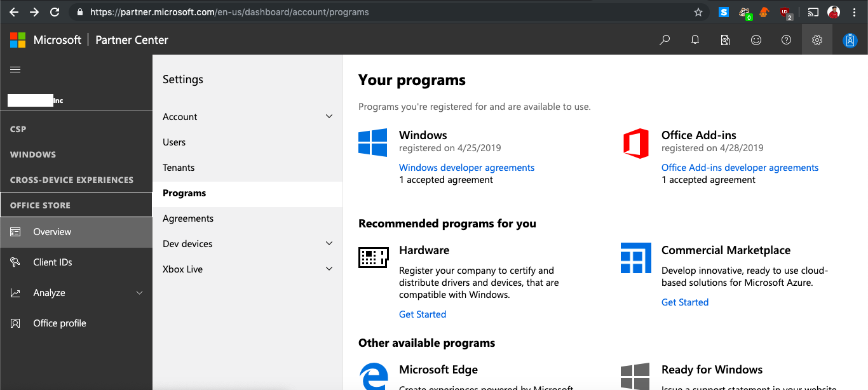
Task: Click the orange extension icon
Action: (x=765, y=12)
